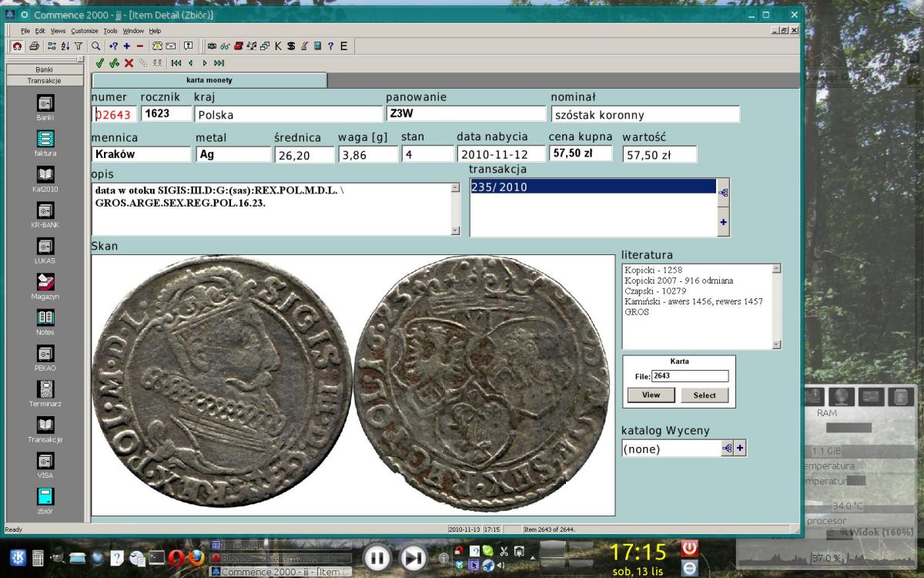Go to the last record arrow
The image size is (924, 578).
219,63
